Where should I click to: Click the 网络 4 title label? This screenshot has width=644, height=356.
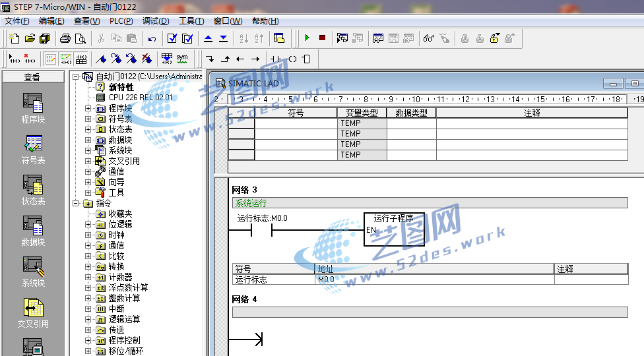click(x=244, y=299)
